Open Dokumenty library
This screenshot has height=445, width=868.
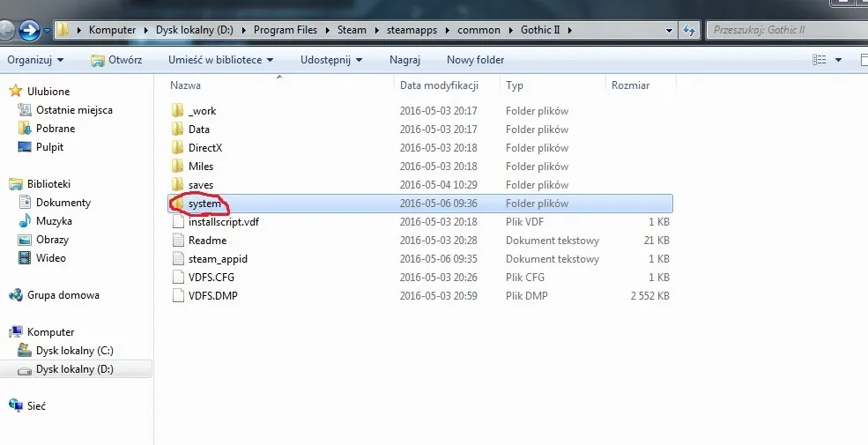63,202
